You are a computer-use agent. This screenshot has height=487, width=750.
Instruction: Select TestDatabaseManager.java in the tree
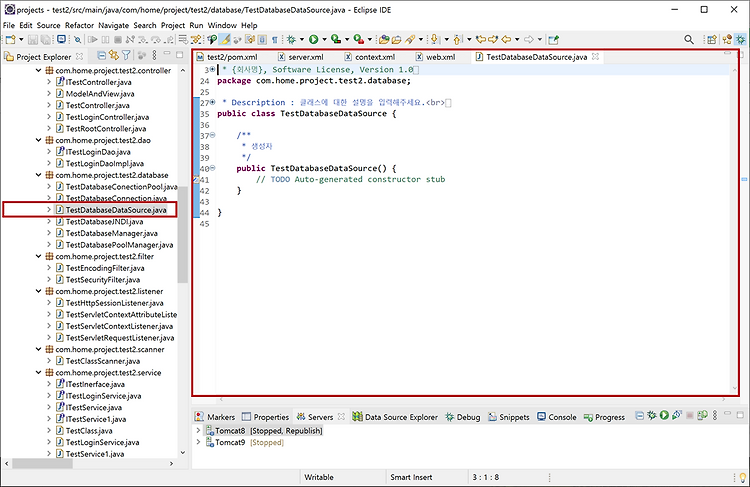[111, 233]
